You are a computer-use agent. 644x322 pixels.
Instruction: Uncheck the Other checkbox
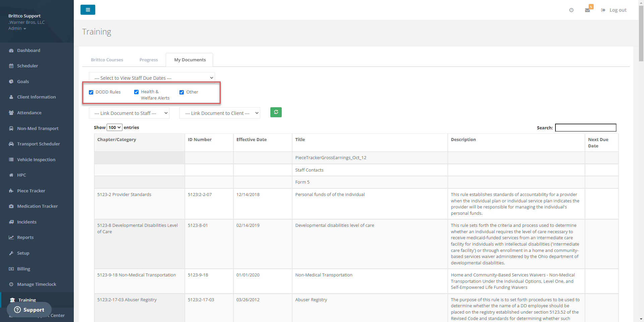click(181, 92)
